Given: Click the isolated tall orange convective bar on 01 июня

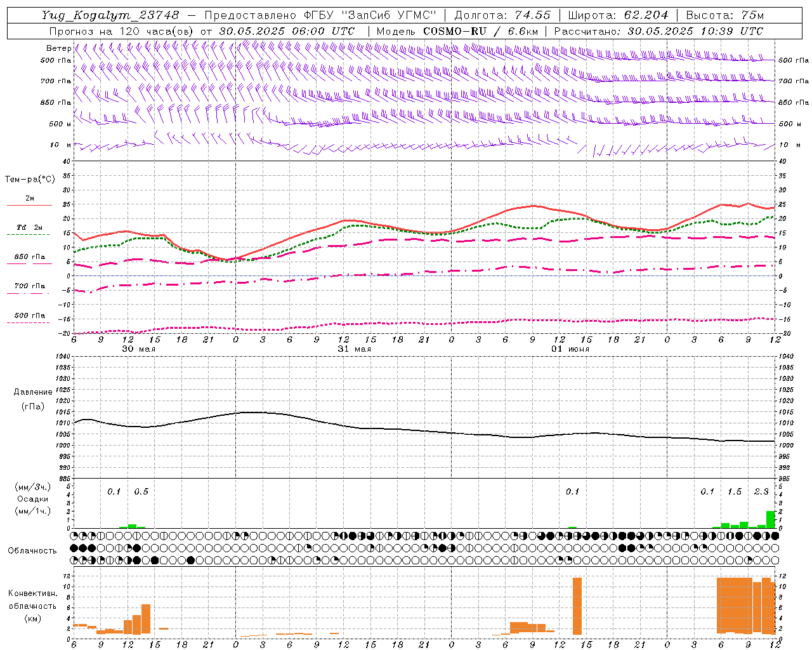Looking at the screenshot, I should click(577, 606).
